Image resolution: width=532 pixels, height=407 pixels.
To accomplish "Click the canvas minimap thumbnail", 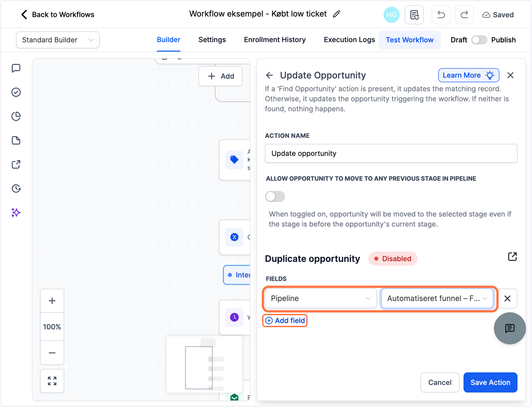I will pyautogui.click(x=204, y=364).
